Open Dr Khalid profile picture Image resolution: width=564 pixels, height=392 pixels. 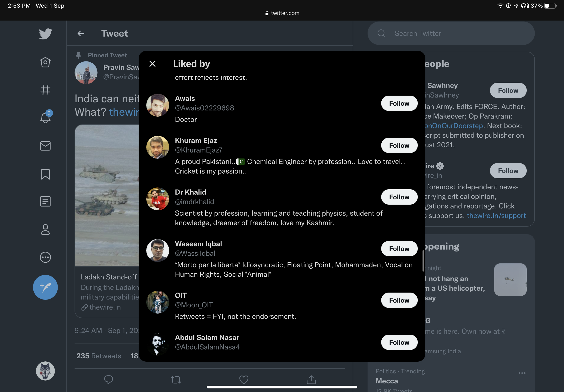point(158,199)
